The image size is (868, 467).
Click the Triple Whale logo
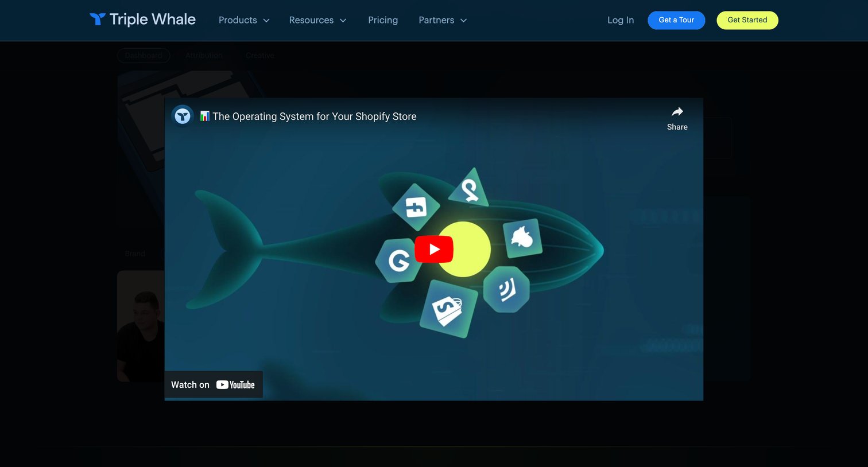[142, 20]
